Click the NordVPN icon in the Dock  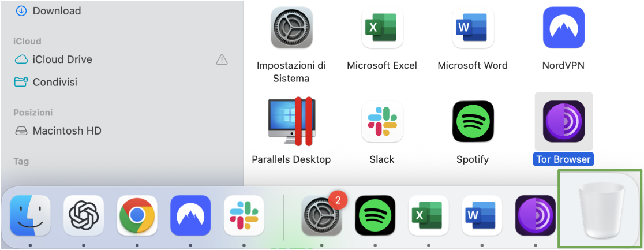[x=190, y=215]
